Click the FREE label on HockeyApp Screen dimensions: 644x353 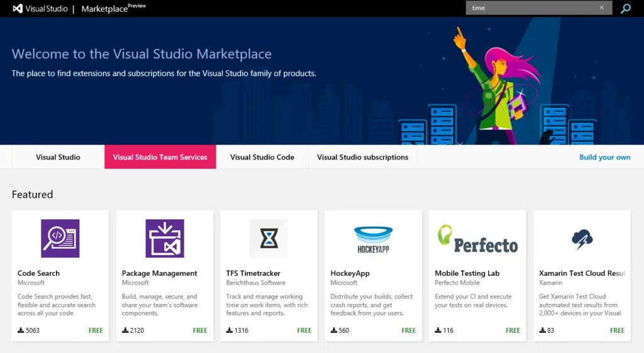pyautogui.click(x=409, y=330)
